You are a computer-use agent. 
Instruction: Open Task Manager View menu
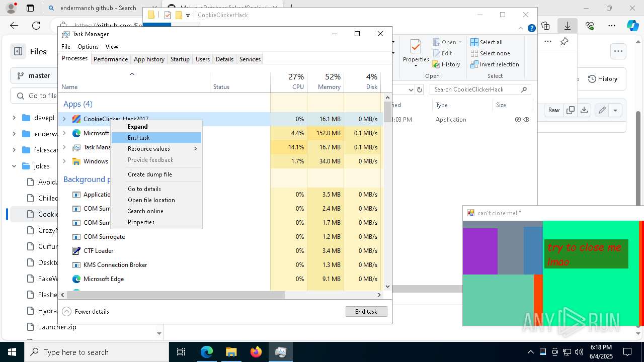112,47
